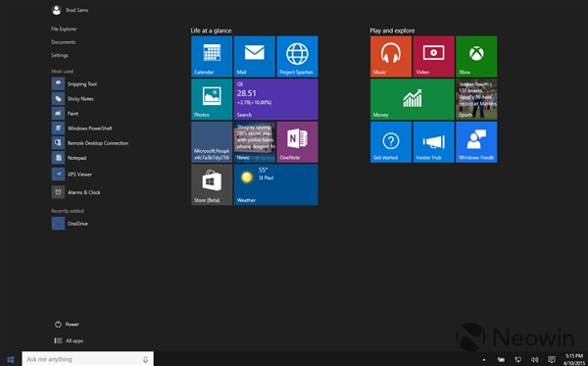588x366 pixels.
Task: Open network icon in system tray
Action: (517, 359)
